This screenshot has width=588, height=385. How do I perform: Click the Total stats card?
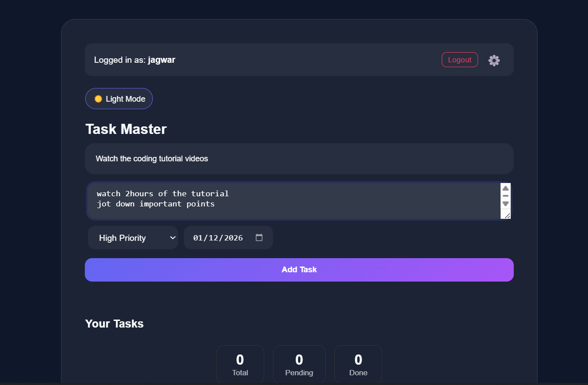240,363
